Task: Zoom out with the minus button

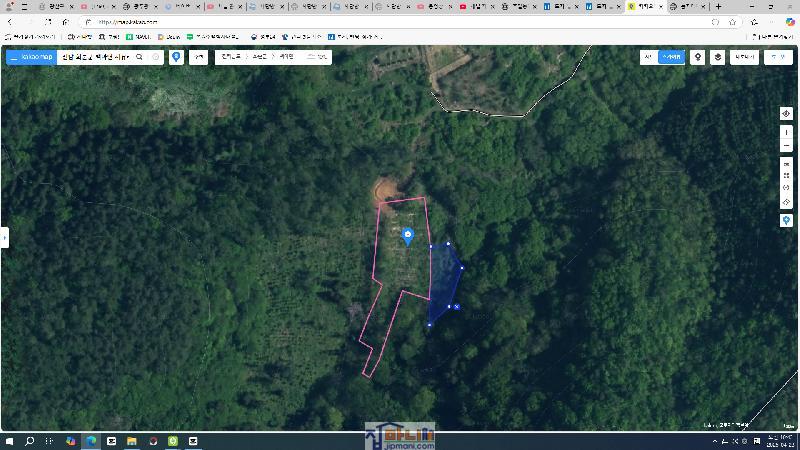Action: pyautogui.click(x=786, y=146)
